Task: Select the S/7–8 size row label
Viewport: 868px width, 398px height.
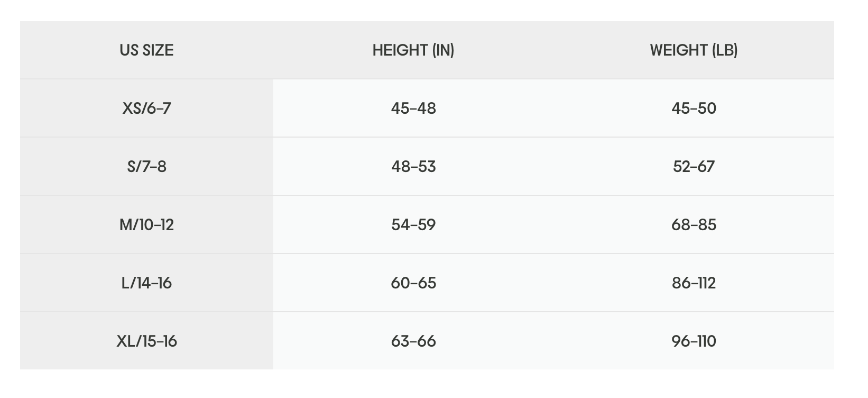Action: pyautogui.click(x=146, y=167)
